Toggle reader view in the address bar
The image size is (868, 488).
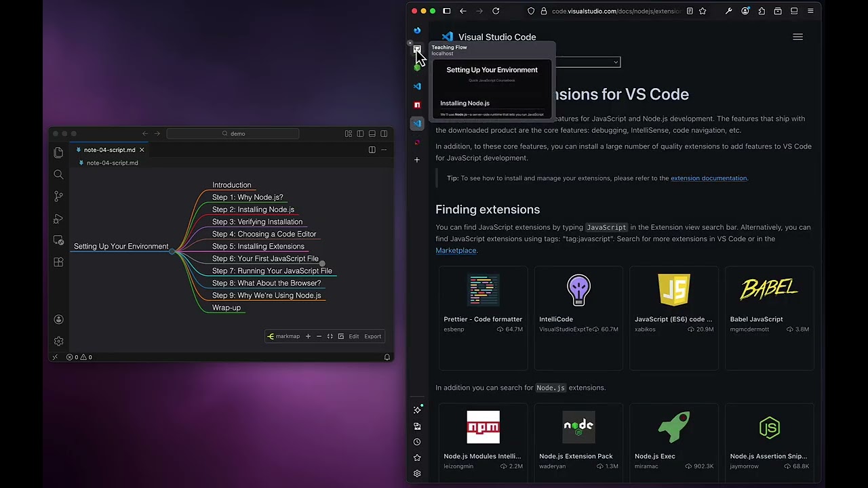[x=690, y=11]
